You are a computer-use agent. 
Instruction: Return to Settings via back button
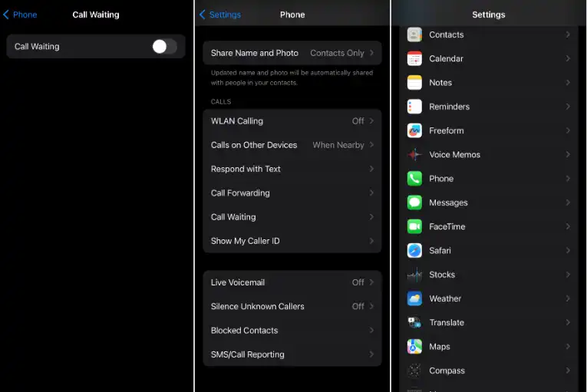tap(220, 15)
